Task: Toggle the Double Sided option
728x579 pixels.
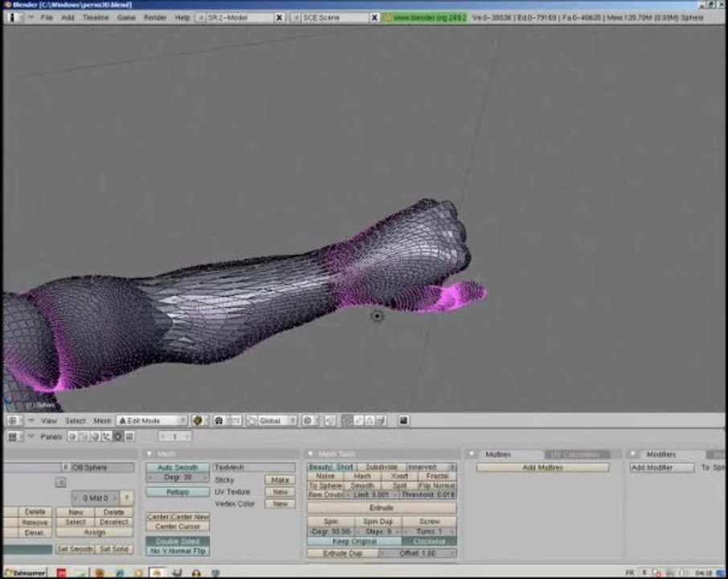Action: 178,541
